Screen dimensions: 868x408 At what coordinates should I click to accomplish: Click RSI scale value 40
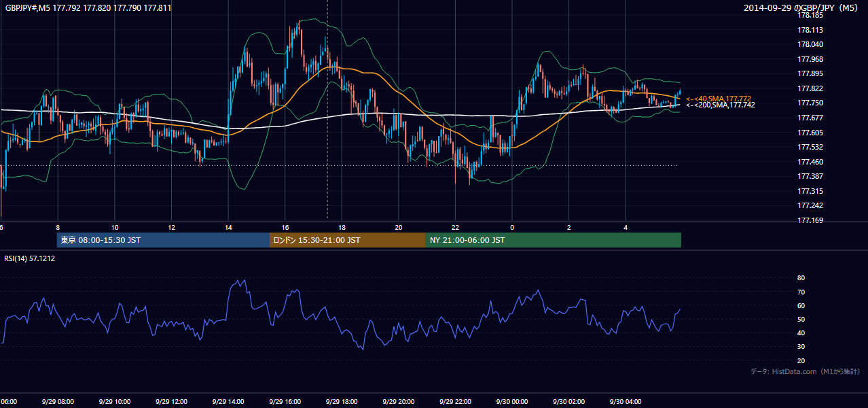tap(801, 333)
